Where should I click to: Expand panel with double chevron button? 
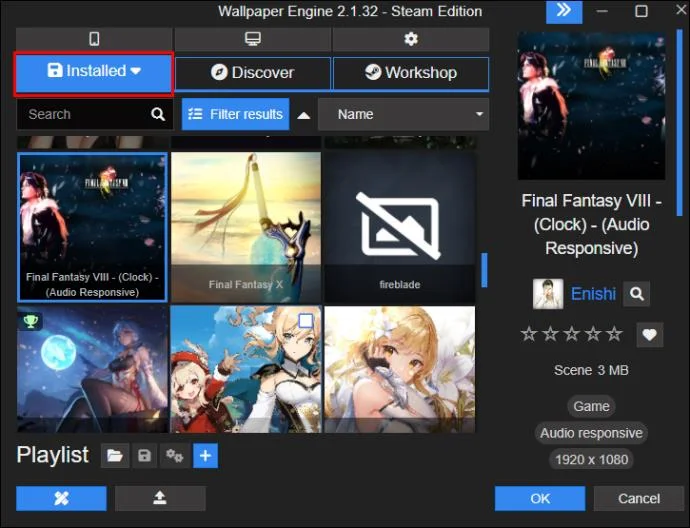564,11
